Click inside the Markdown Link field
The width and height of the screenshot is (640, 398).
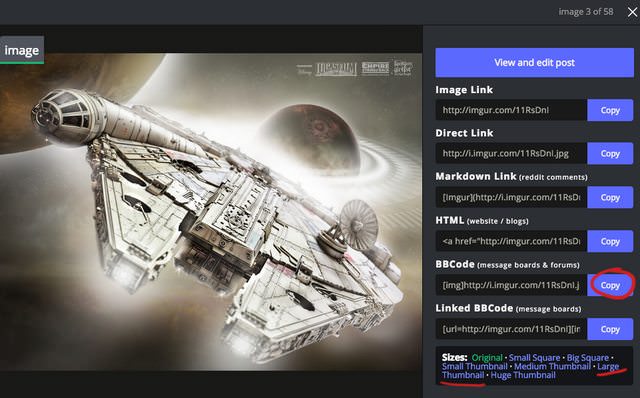pyautogui.click(x=511, y=198)
